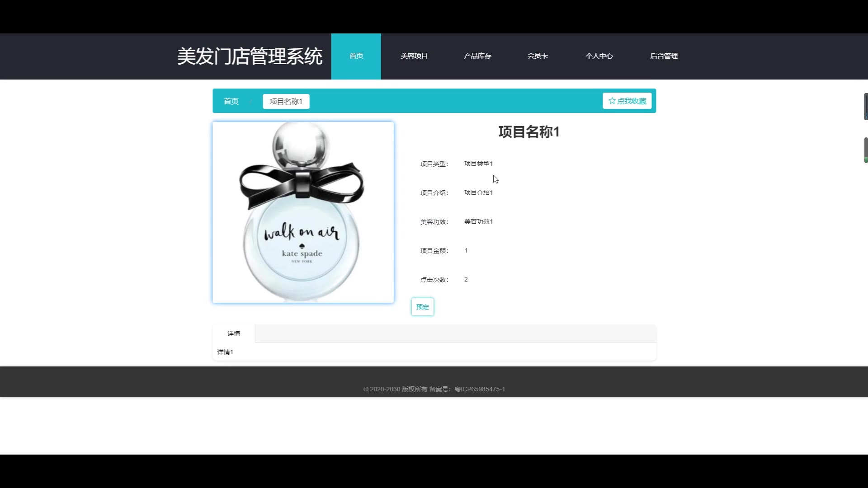Click the 详情1 description text
This screenshot has width=868, height=488.
click(x=225, y=352)
